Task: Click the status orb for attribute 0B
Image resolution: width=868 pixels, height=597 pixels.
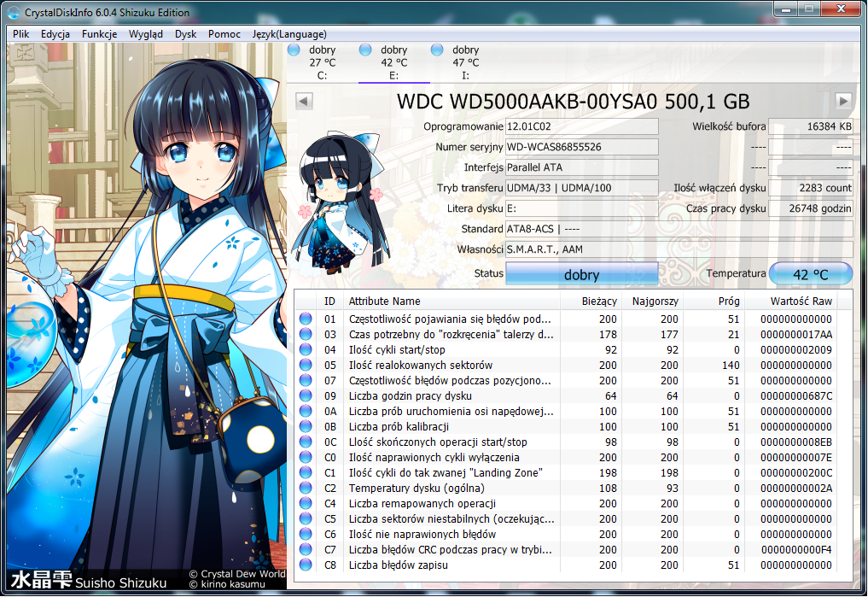Action: point(306,426)
